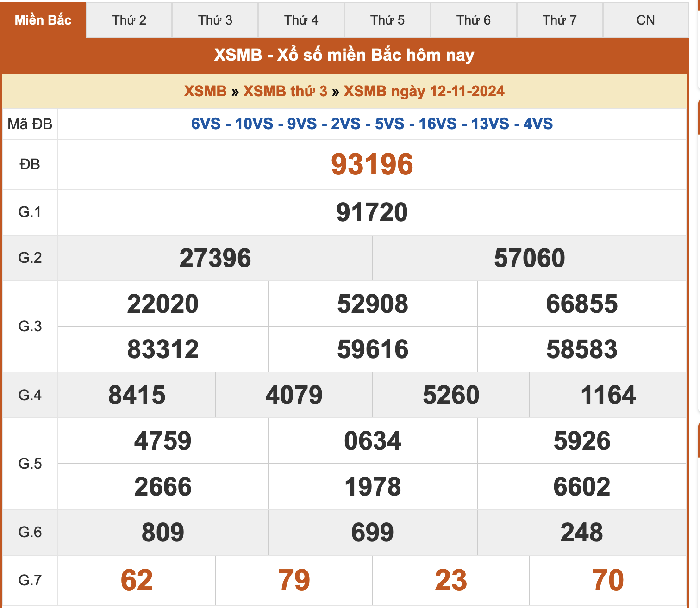Click the G.5 result 5926

tap(582, 440)
